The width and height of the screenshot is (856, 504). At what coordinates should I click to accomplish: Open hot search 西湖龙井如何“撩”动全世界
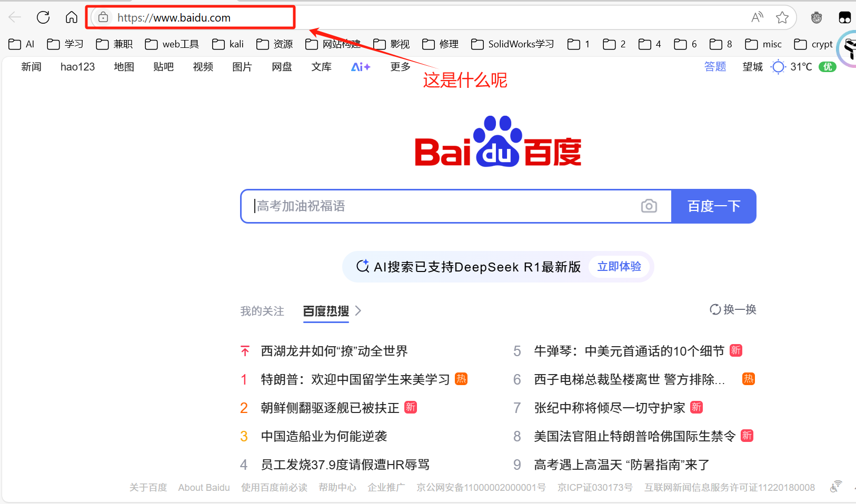(x=334, y=351)
